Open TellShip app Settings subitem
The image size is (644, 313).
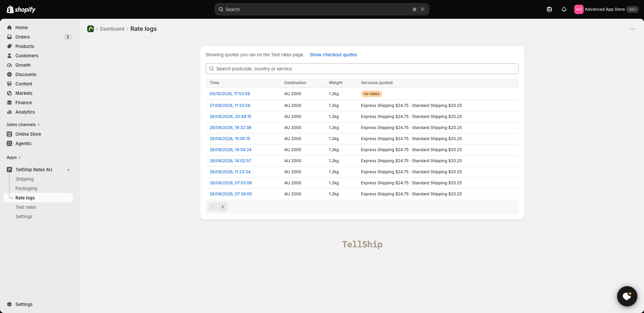point(24,216)
